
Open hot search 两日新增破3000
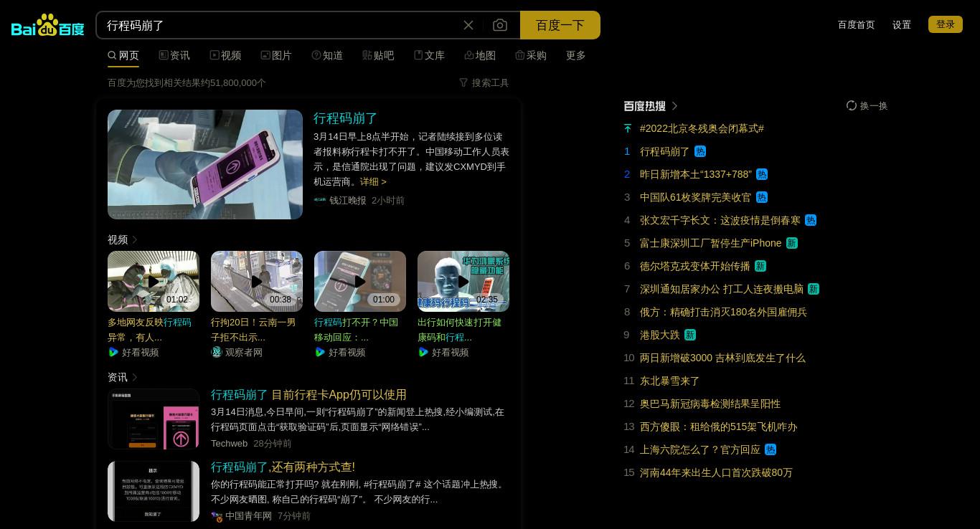point(722,358)
